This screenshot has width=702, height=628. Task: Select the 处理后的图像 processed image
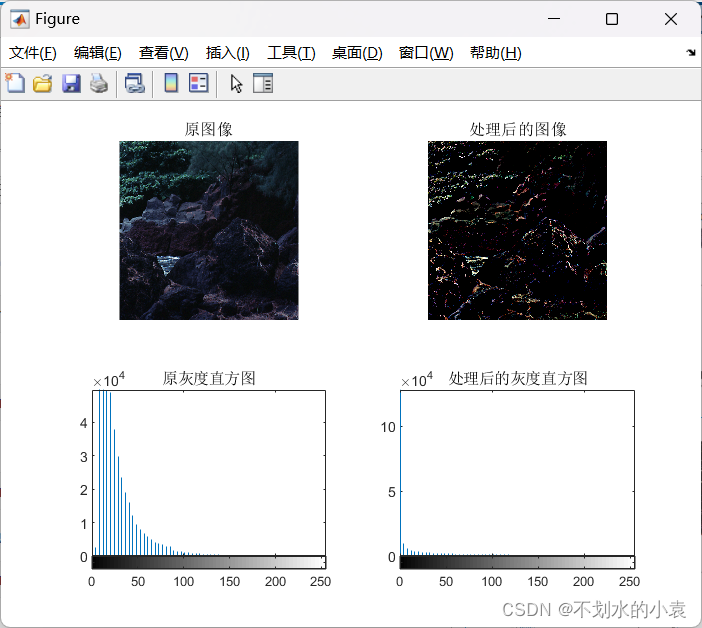point(517,230)
